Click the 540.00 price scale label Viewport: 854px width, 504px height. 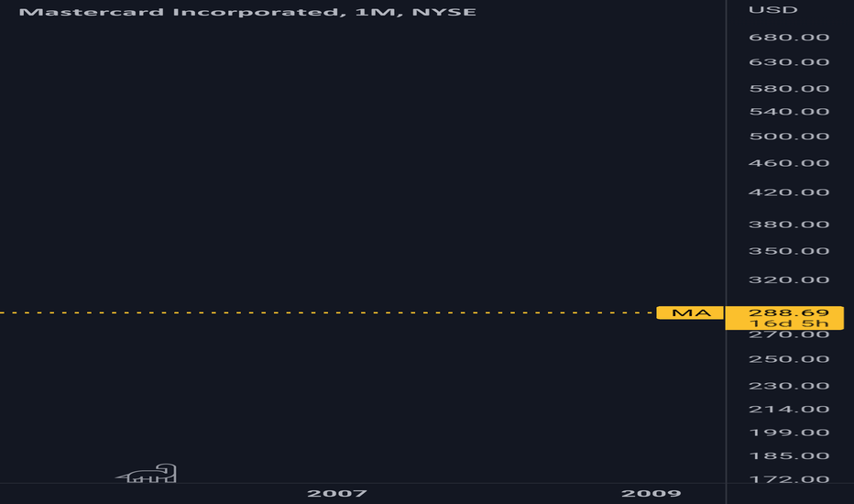[x=789, y=112]
